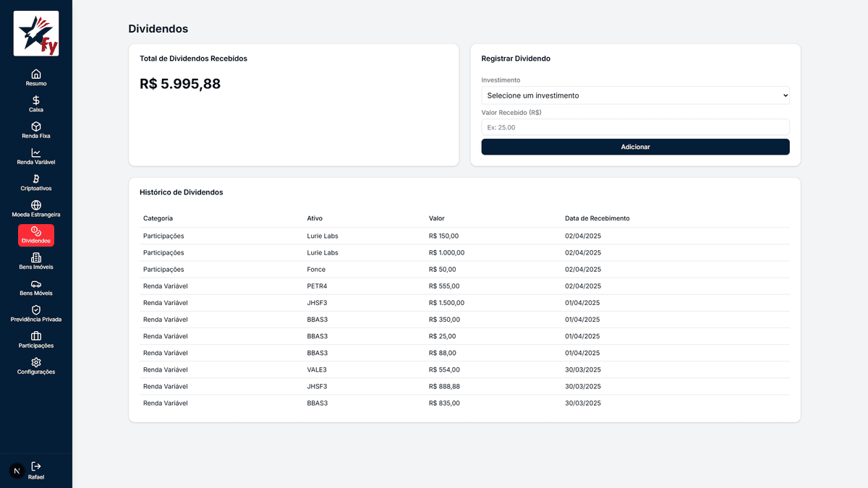Select the active Dividendos menu item
This screenshot has width=868, height=488.
36,235
